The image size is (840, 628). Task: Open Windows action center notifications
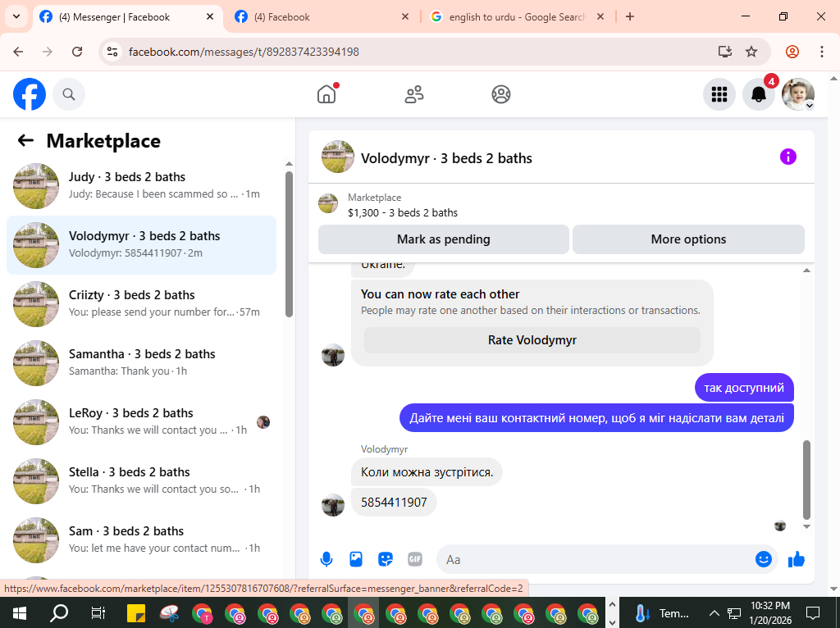(x=813, y=613)
